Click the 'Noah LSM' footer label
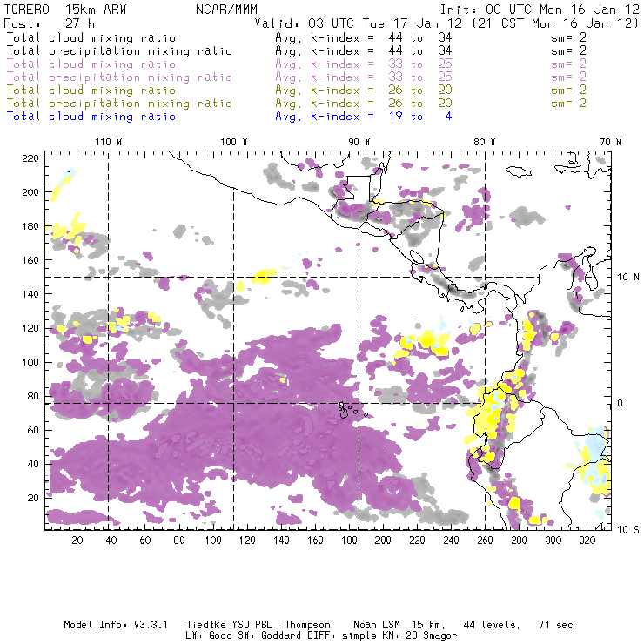Image resolution: width=644 pixels, height=644 pixels. click(x=377, y=625)
